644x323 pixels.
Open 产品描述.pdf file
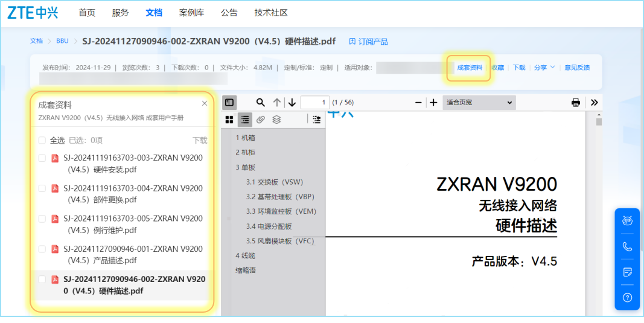133,255
